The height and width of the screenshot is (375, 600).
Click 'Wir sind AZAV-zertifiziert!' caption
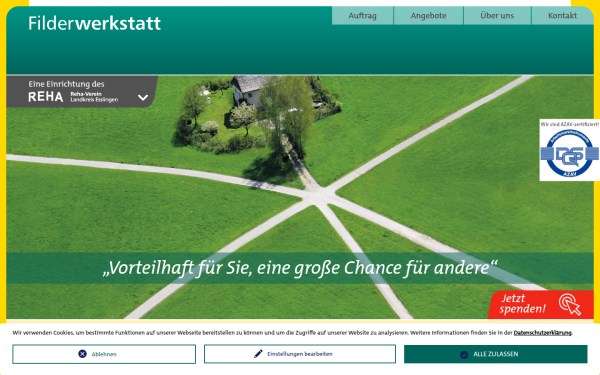[x=569, y=124]
